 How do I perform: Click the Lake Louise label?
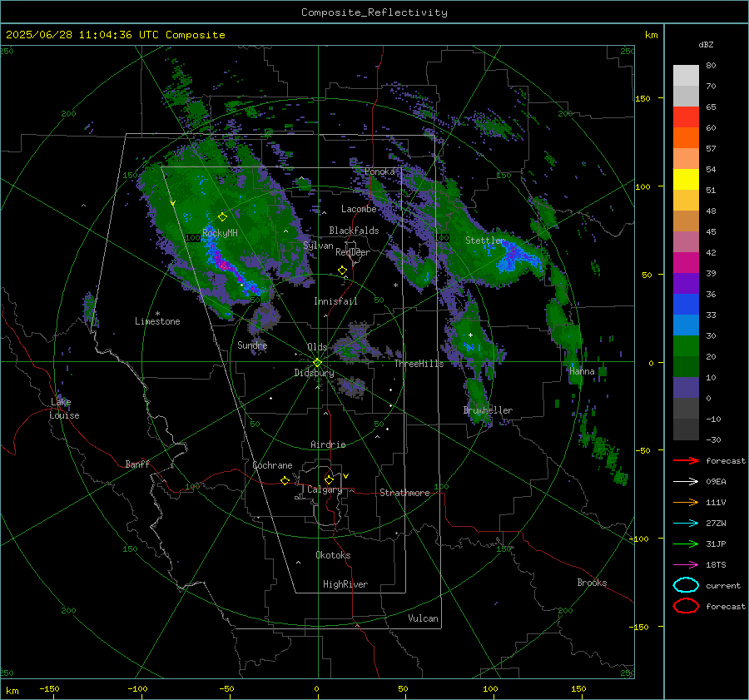click(x=64, y=409)
